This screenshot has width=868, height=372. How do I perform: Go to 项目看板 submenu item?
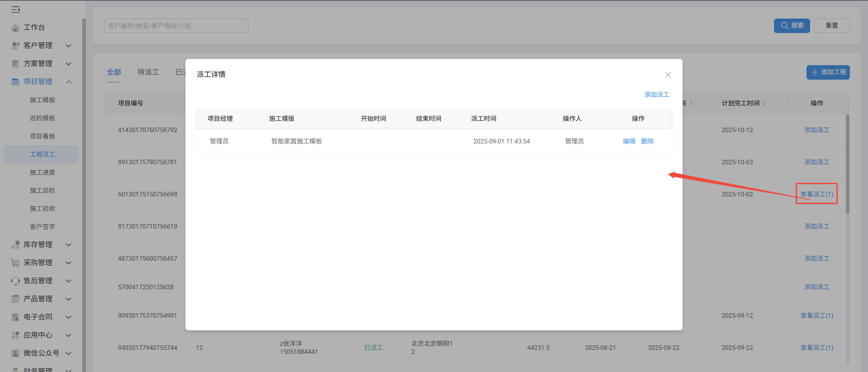coord(42,136)
